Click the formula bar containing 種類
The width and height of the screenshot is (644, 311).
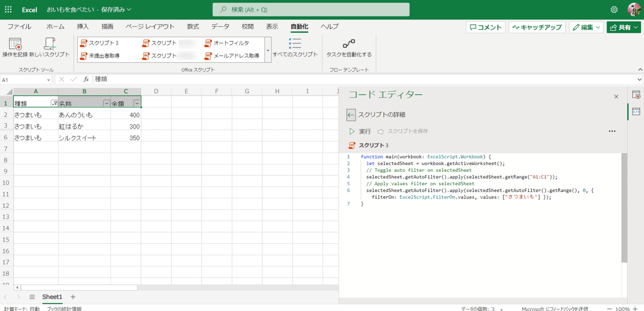pyautogui.click(x=363, y=79)
